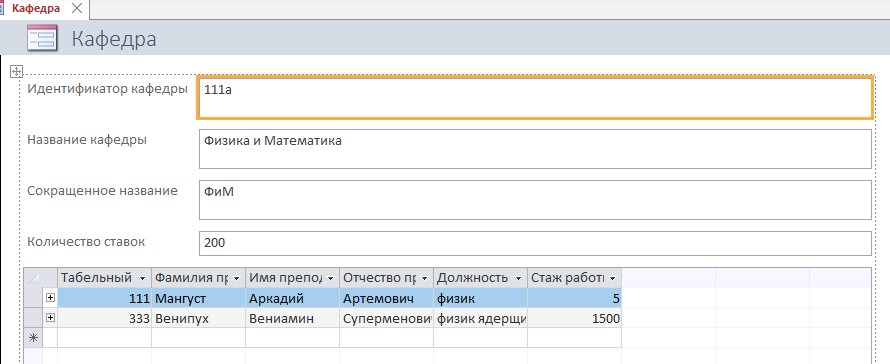Click the form icon beside Кафедра title

point(42,39)
